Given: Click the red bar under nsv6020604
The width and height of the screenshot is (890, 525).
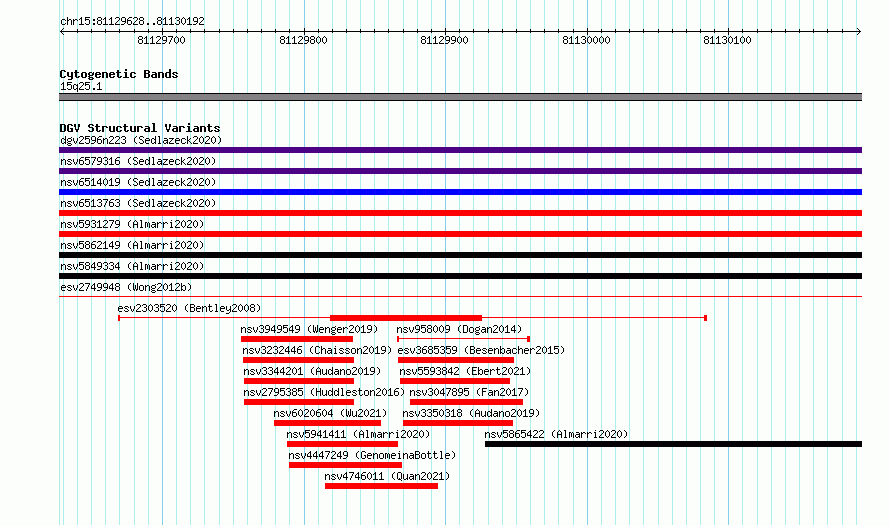Looking at the screenshot, I should tap(327, 423).
